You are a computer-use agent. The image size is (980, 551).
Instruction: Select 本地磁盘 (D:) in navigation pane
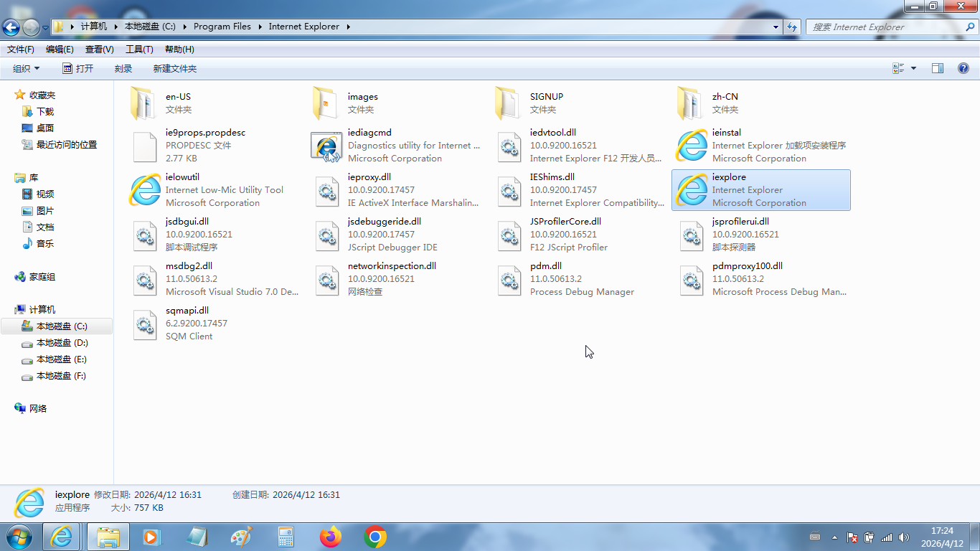click(62, 343)
